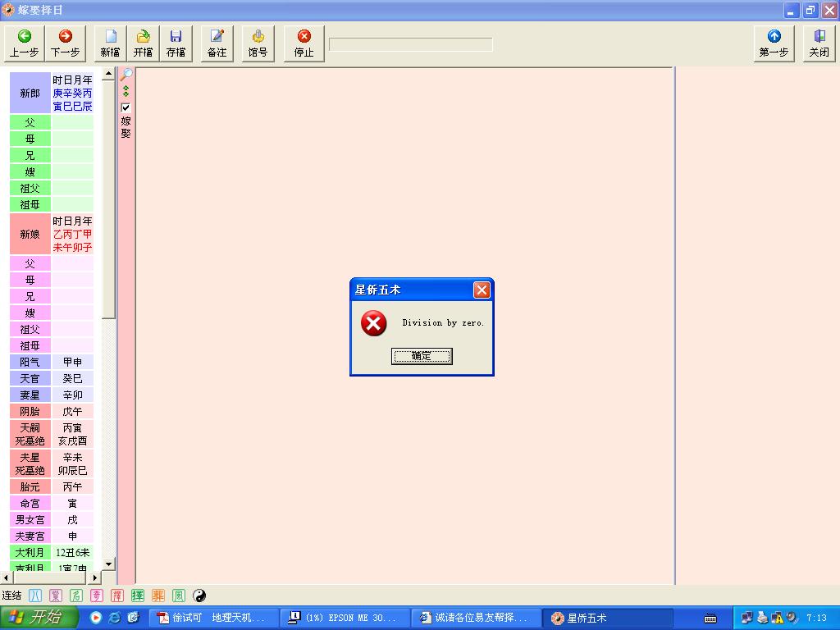Select the 夫妻宫 row label
Image resolution: width=840 pixels, height=630 pixels.
coord(30,536)
